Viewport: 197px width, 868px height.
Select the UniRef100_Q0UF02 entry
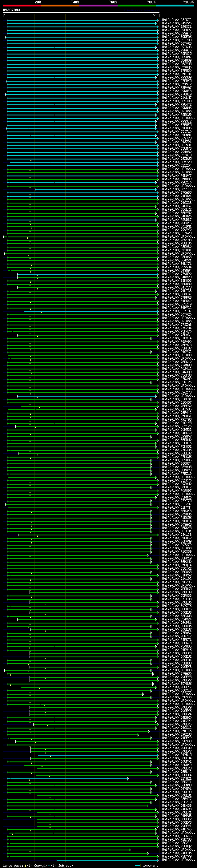[x=177, y=761]
